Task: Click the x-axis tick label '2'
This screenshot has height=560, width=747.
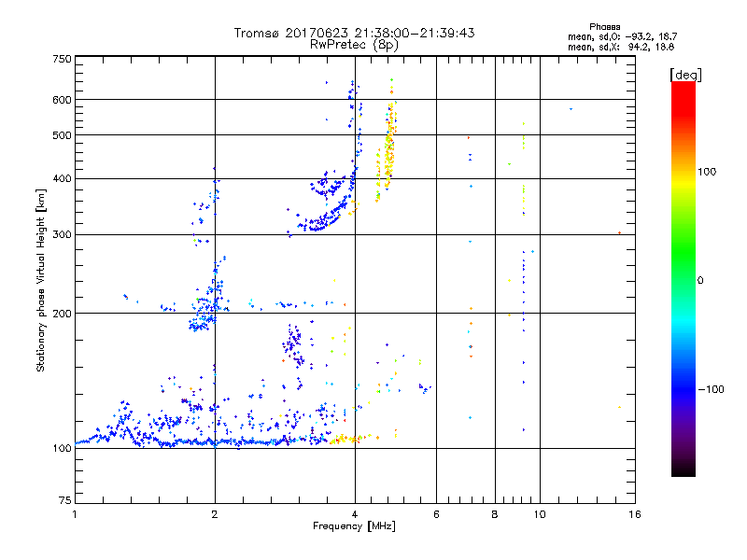Action: [x=215, y=514]
